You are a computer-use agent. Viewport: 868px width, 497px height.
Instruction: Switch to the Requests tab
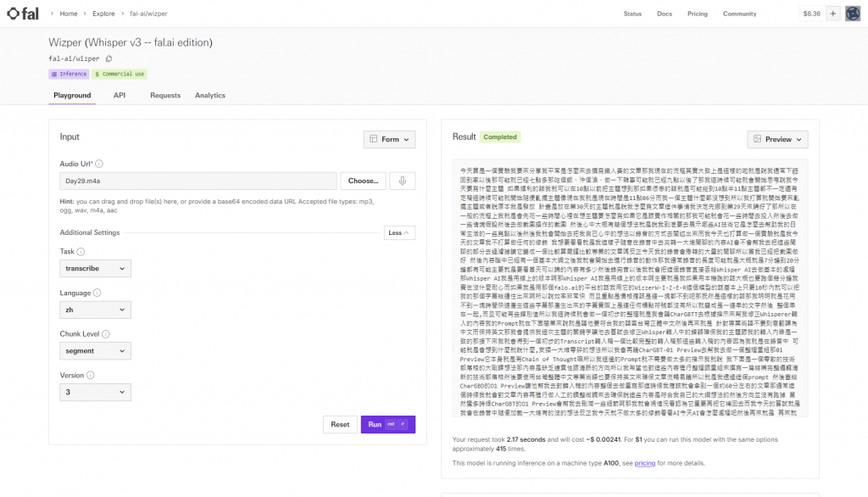(165, 95)
